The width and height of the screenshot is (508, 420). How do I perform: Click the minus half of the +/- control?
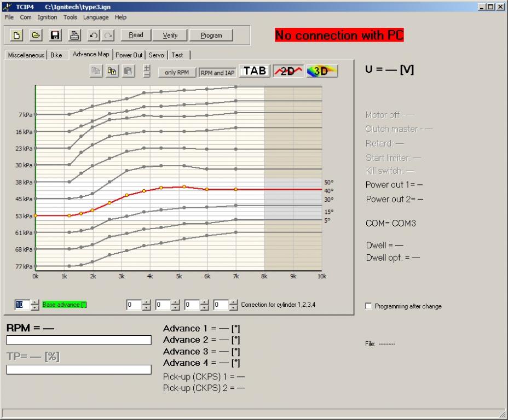click(147, 74)
